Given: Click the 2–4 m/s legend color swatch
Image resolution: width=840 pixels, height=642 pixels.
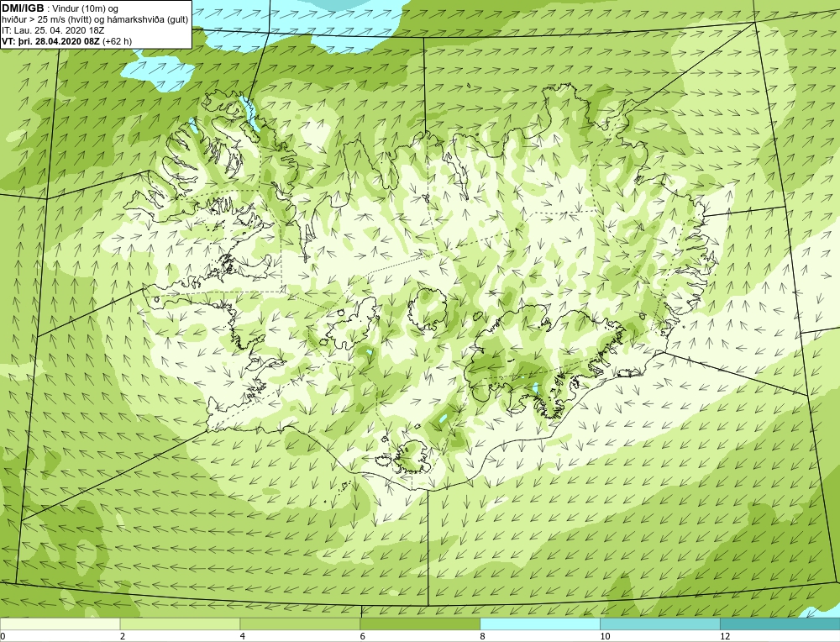Looking at the screenshot, I should [180, 624].
